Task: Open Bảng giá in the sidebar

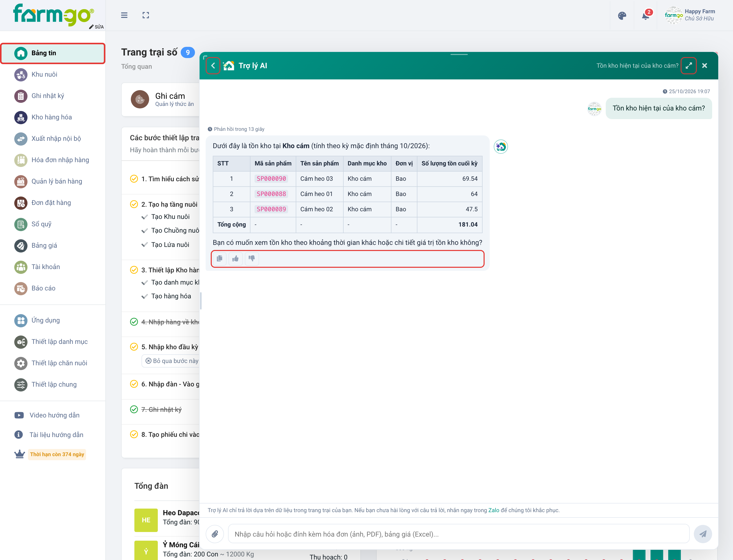Action: tap(53, 246)
